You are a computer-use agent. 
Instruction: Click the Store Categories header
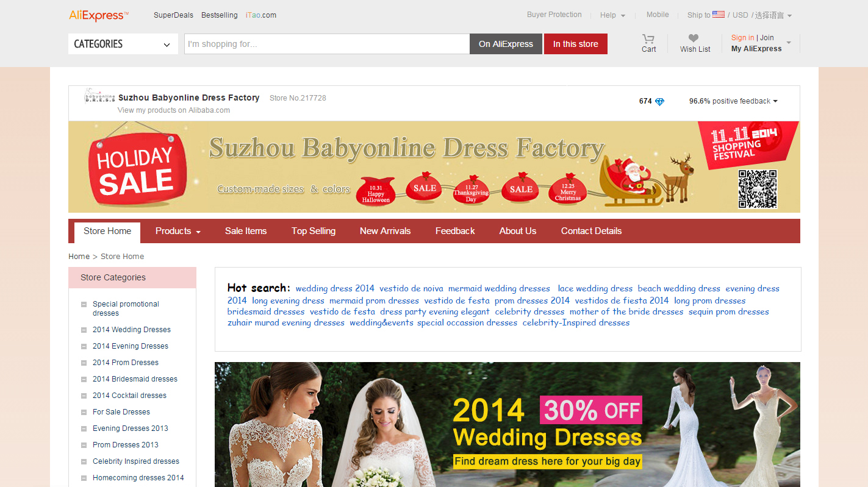tap(132, 277)
